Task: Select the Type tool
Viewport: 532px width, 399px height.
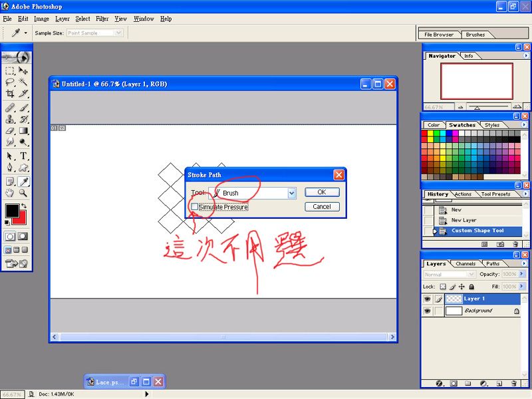Action: click(x=23, y=156)
